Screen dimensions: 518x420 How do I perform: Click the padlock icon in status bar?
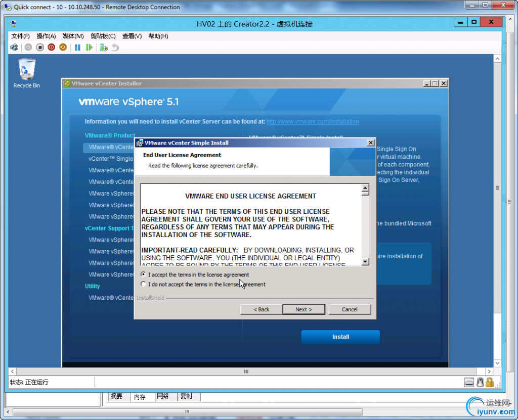[490, 383]
